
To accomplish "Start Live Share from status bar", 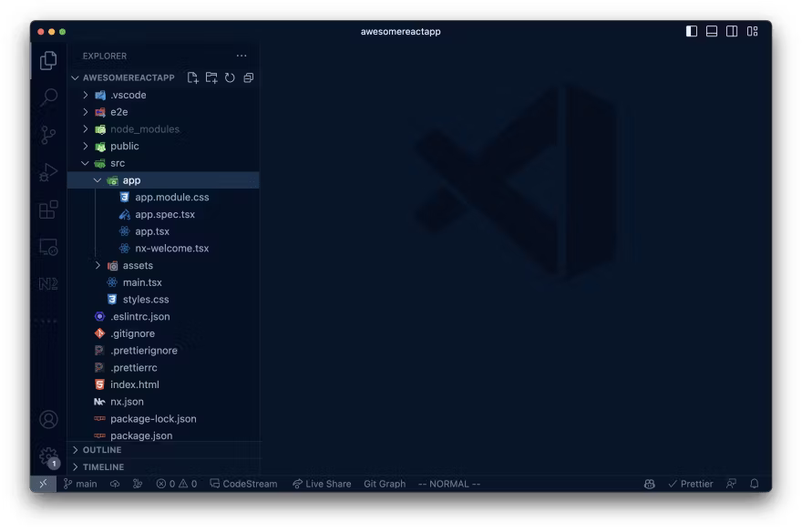I will pos(322,484).
